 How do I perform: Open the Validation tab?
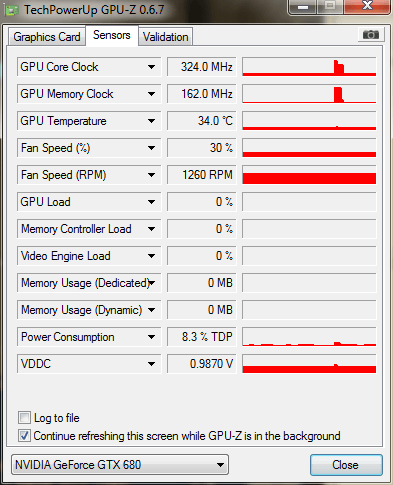166,37
